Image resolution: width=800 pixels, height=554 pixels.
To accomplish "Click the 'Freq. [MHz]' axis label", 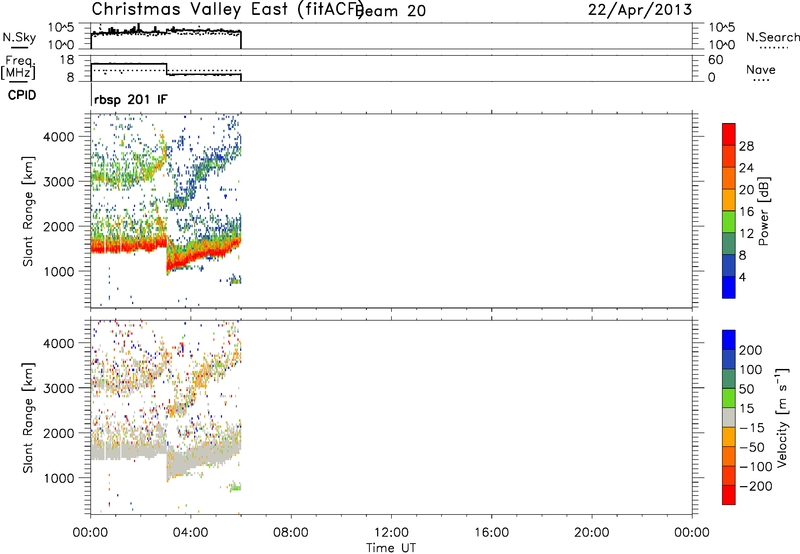I will (x=18, y=68).
